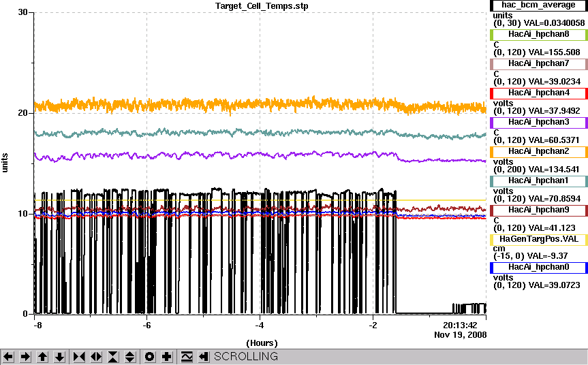Click the -8 x-axis tick label
Screen dimensions: 588x365
coord(37,326)
